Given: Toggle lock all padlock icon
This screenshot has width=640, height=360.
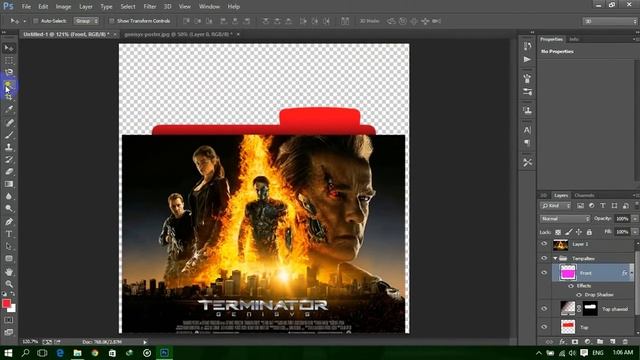Looking at the screenshot, I should (589, 232).
